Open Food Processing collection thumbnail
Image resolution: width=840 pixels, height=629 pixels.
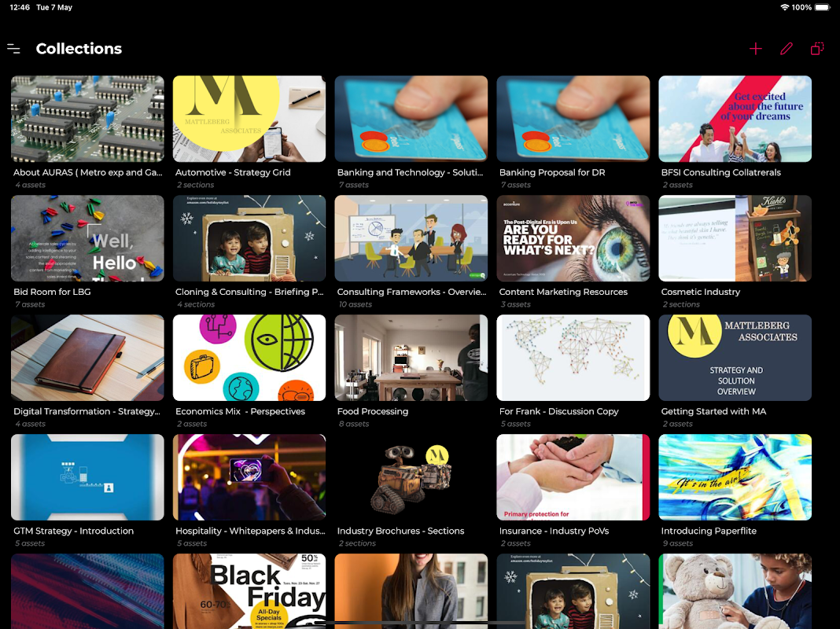pos(411,358)
